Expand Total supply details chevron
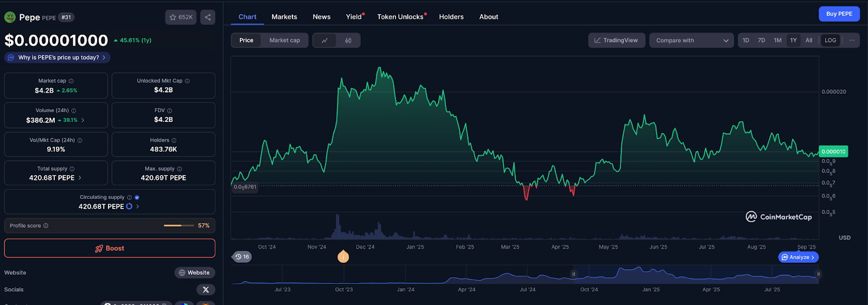This screenshot has width=868, height=305. (80, 178)
